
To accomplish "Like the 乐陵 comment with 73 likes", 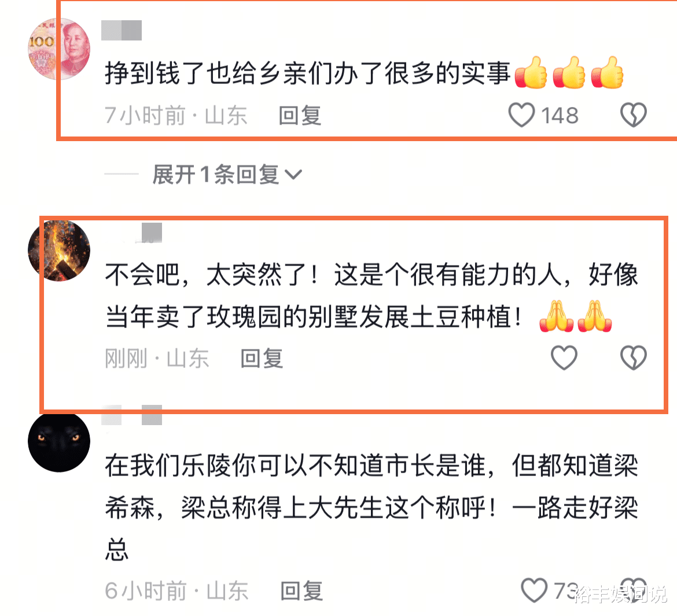I will 534,590.
